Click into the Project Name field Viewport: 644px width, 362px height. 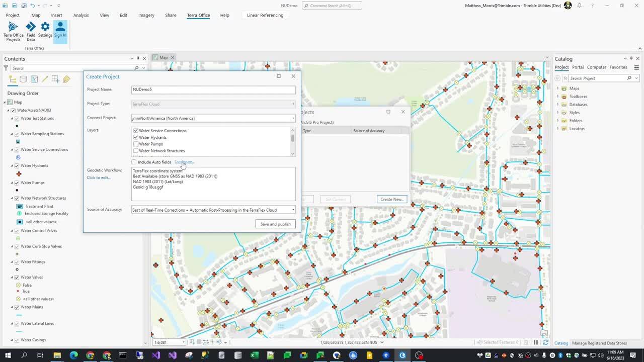[x=213, y=89]
